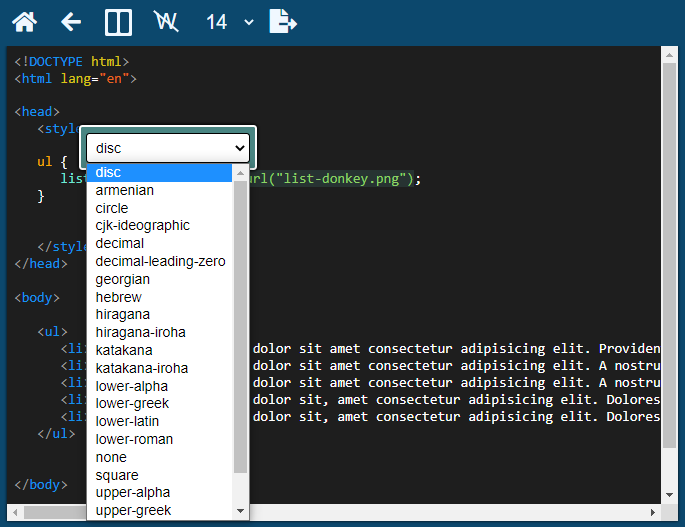
Task: Select the hiragana-iroha option
Action: coord(159,333)
